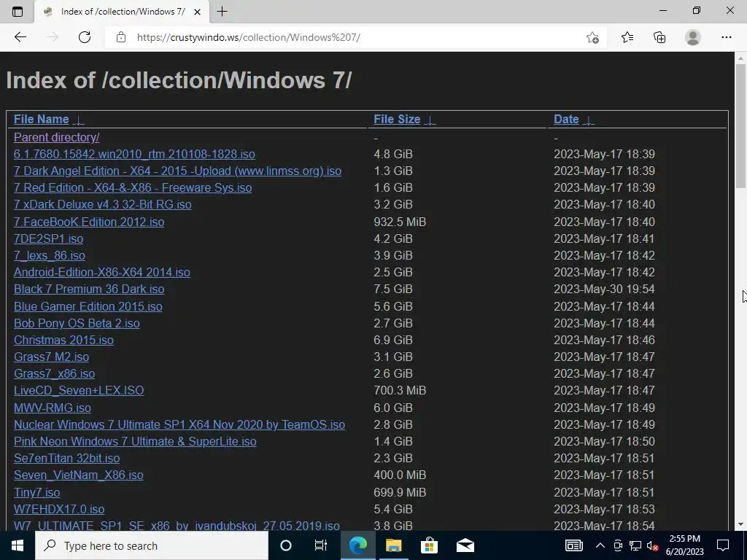Refresh the page with reload icon

[85, 37]
